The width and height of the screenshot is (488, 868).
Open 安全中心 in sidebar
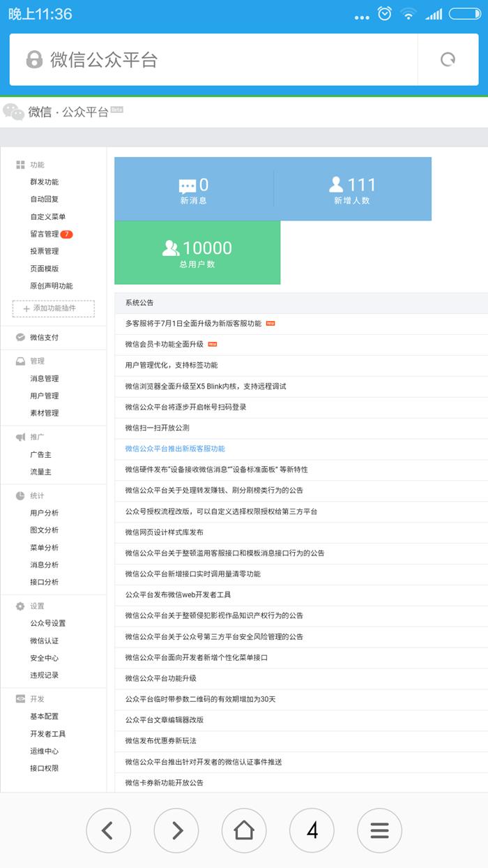coord(44,658)
